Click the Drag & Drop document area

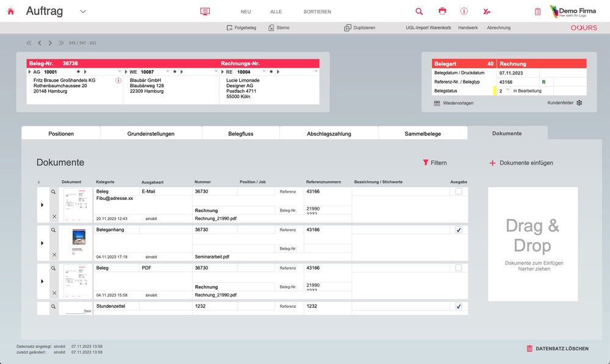tap(533, 244)
